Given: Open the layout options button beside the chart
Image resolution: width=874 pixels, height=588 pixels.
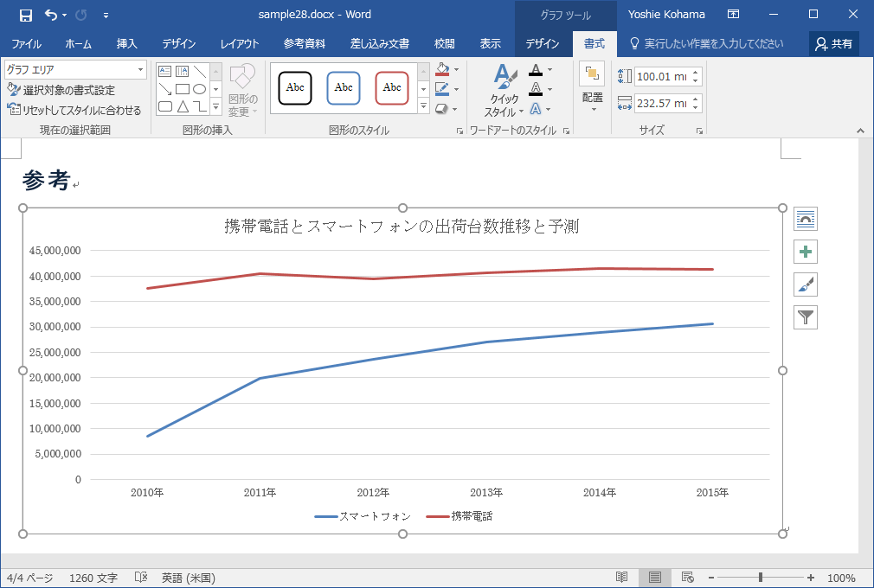Looking at the screenshot, I should (x=806, y=219).
